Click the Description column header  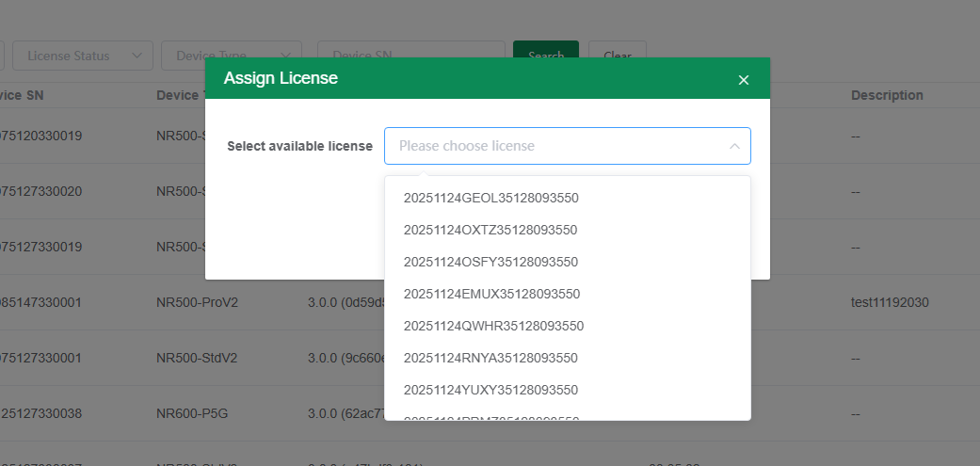tap(887, 95)
